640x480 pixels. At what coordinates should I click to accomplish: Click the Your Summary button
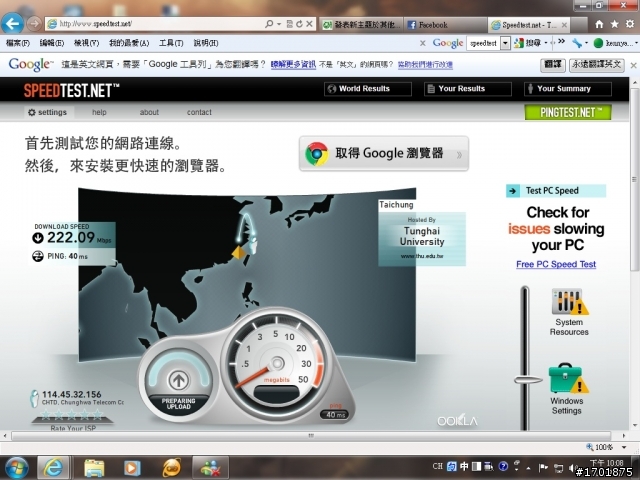[568, 89]
